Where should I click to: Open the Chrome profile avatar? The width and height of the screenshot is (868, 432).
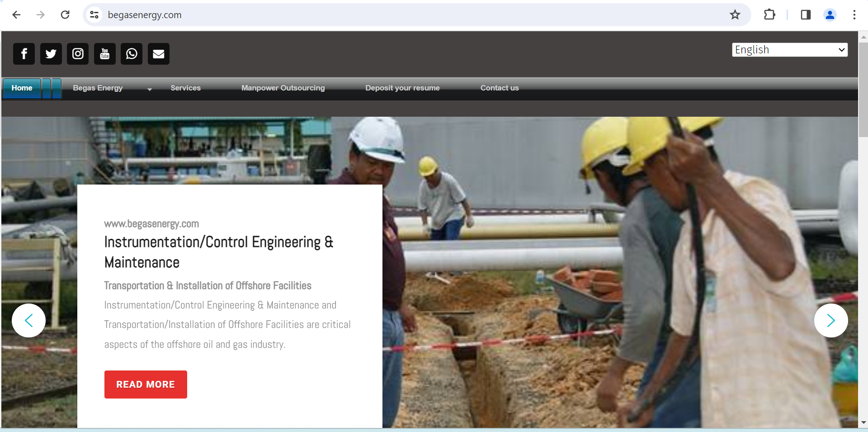(x=830, y=15)
